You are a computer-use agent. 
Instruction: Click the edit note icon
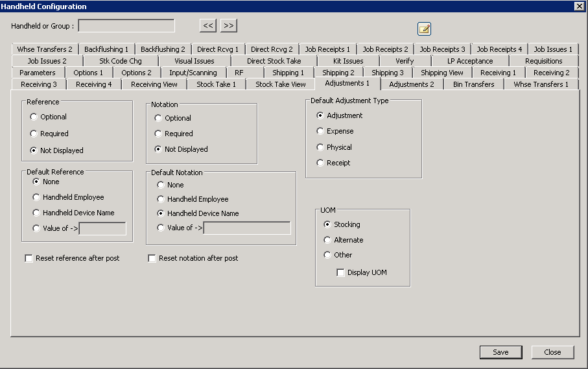(x=424, y=29)
